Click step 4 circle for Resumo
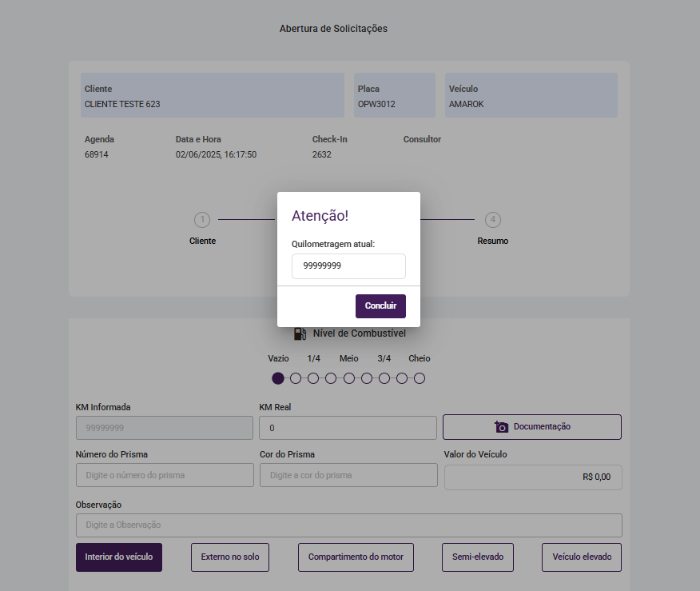The width and height of the screenshot is (700, 591). coord(493,219)
